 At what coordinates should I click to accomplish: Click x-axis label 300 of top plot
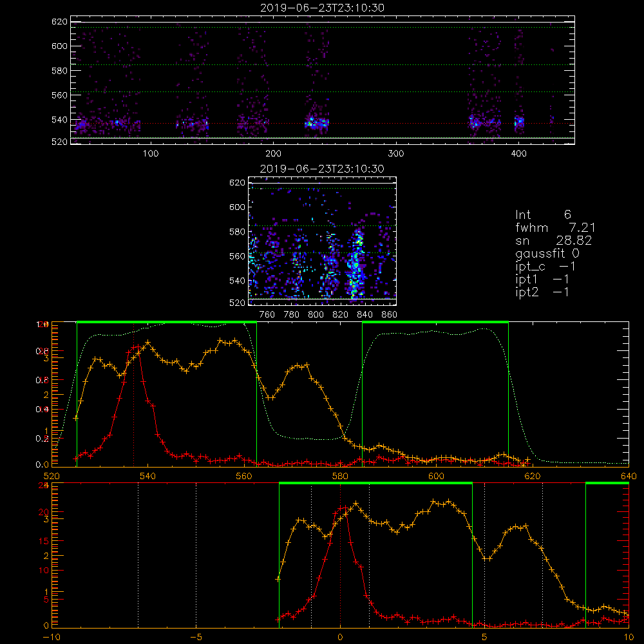pyautogui.click(x=396, y=154)
